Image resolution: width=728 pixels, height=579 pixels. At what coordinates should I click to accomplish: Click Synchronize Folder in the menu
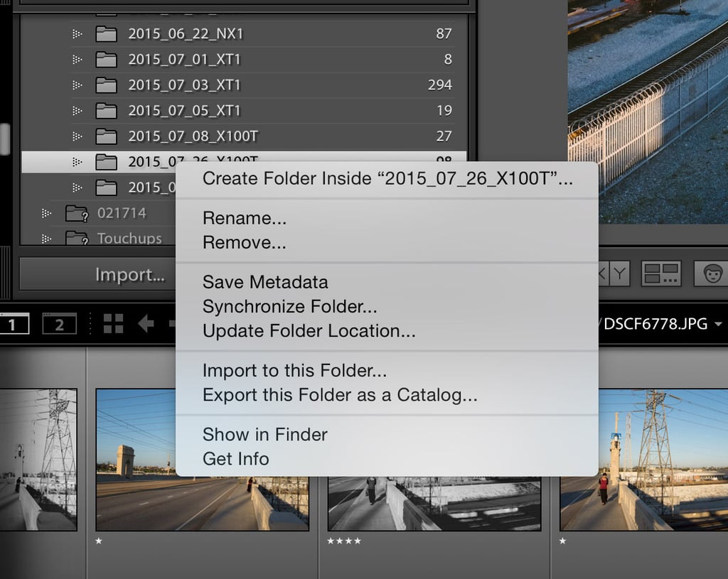290,306
